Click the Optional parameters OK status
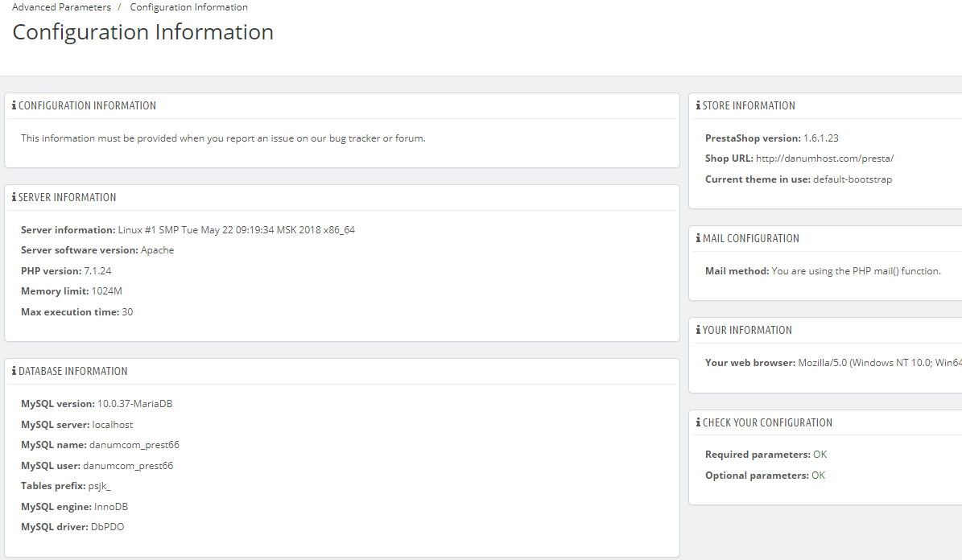The width and height of the screenshot is (962, 560). [x=818, y=476]
